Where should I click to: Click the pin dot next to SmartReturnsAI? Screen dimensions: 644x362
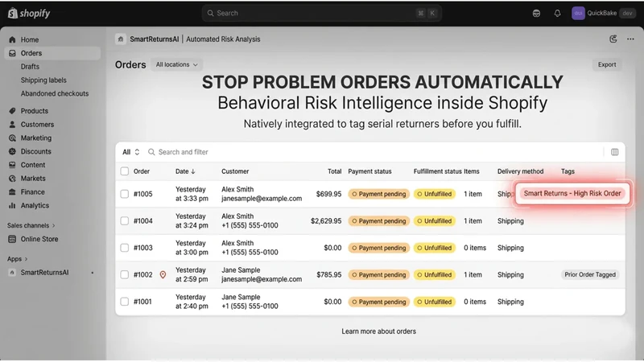(93, 273)
